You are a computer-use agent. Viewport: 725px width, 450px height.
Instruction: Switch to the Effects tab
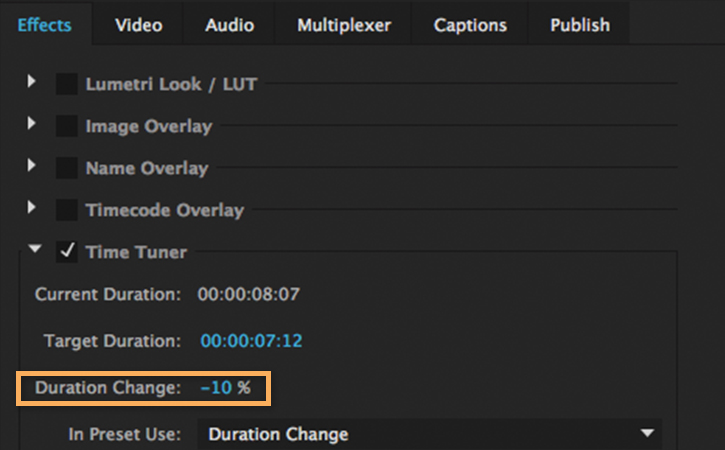pyautogui.click(x=44, y=25)
